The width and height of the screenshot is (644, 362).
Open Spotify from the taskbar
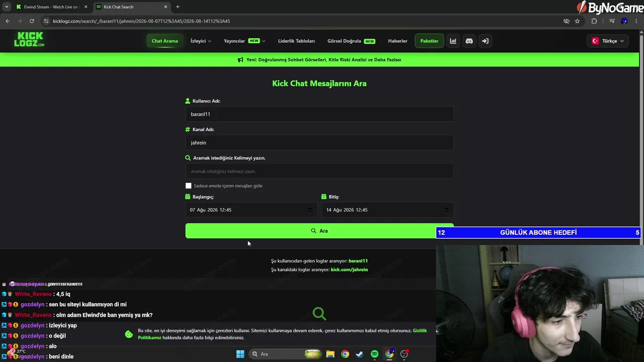pyautogui.click(x=374, y=354)
